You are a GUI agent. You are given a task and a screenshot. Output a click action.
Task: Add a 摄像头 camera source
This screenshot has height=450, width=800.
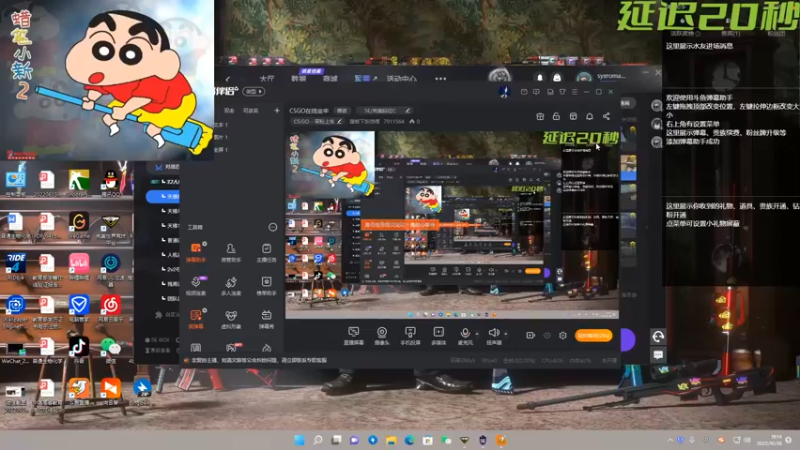point(382,336)
